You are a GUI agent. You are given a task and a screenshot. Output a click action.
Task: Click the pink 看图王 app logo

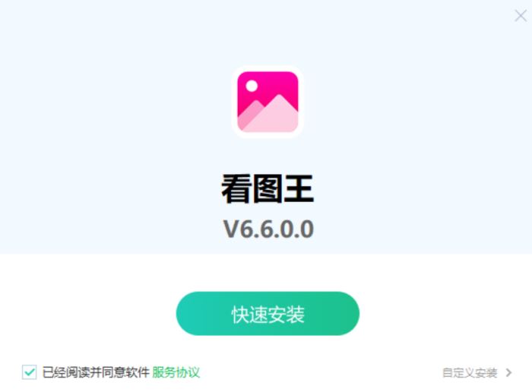(x=268, y=101)
